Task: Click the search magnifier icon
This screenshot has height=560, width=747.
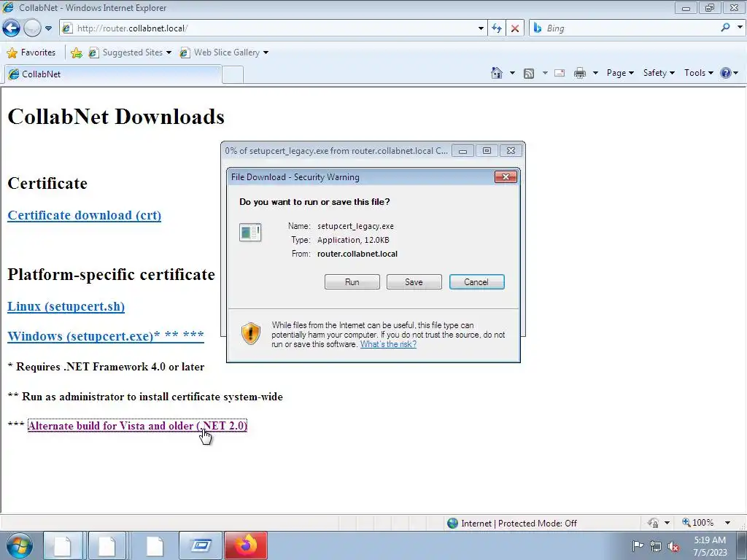Action: 725,28
